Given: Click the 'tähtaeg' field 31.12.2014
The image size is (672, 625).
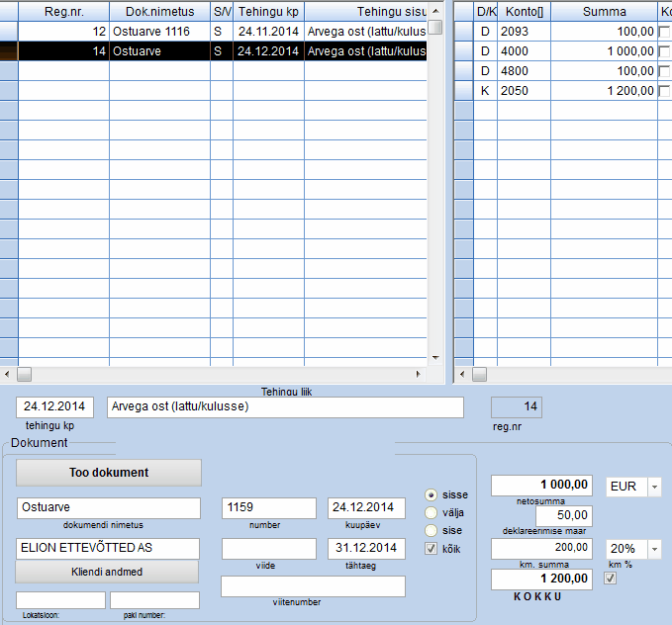Looking at the screenshot, I should 366,548.
